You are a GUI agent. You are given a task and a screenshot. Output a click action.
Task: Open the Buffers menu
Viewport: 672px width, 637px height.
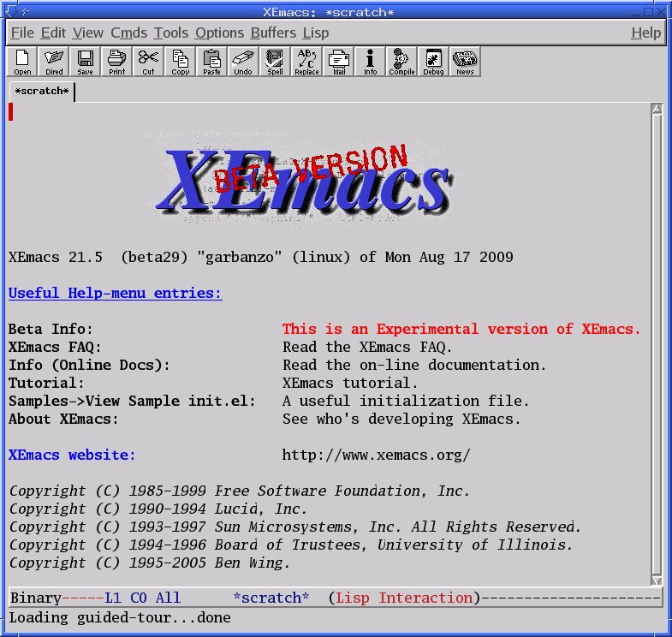[273, 33]
